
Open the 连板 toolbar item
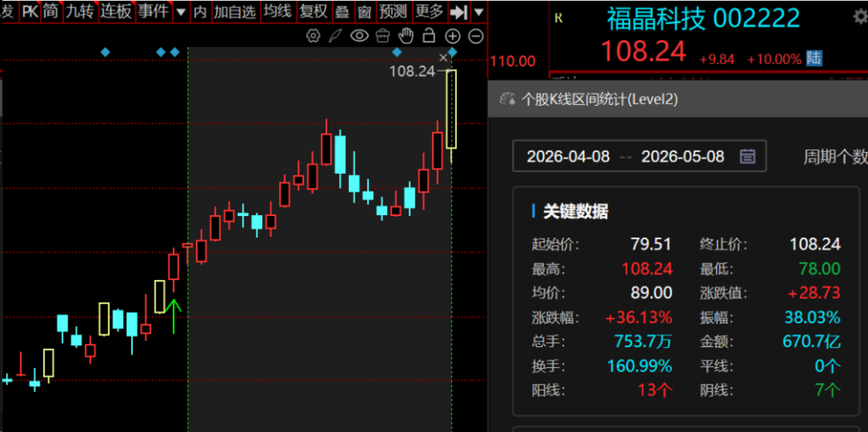(117, 11)
